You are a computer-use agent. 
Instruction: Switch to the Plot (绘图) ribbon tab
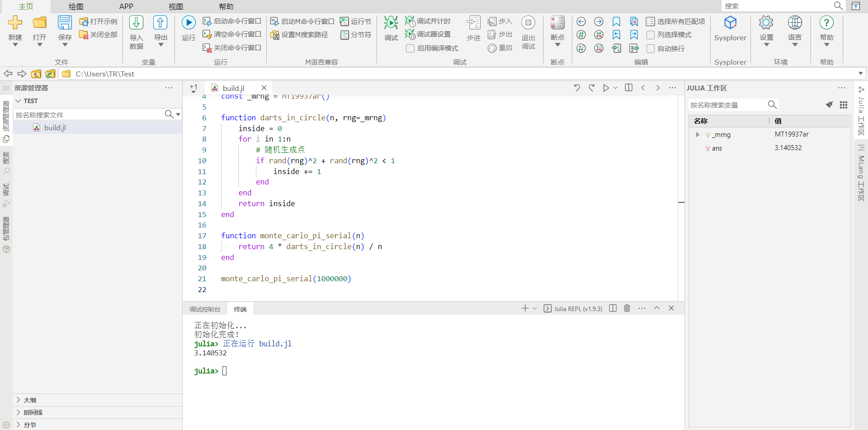[76, 6]
